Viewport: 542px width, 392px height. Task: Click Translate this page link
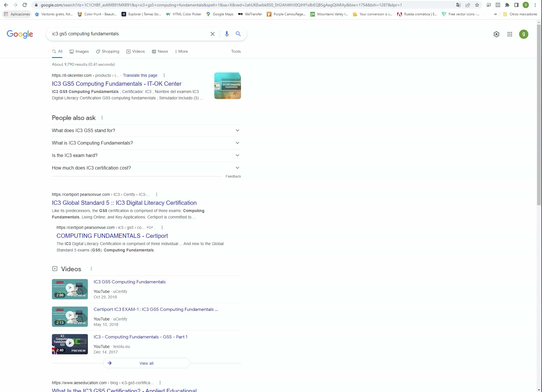140,75
